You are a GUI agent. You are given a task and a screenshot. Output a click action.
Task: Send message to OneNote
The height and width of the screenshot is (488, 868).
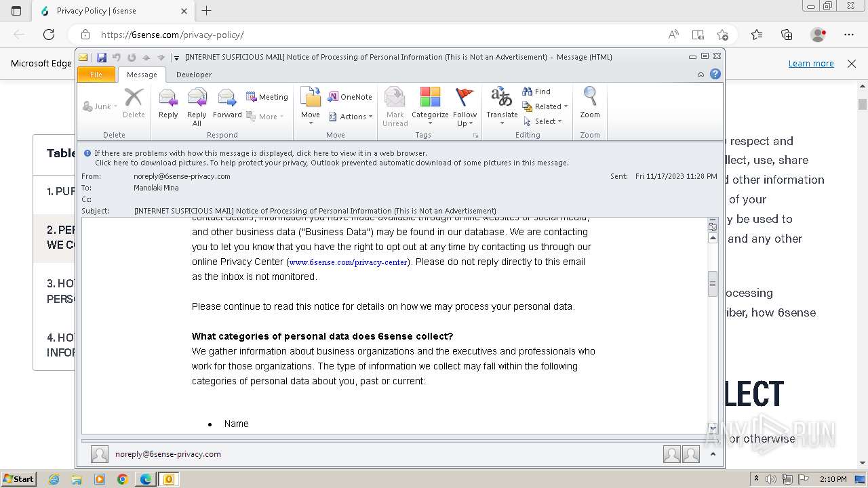point(350,97)
